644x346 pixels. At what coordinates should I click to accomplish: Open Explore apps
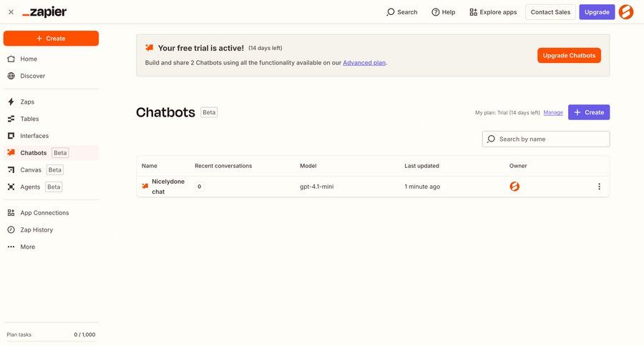493,12
